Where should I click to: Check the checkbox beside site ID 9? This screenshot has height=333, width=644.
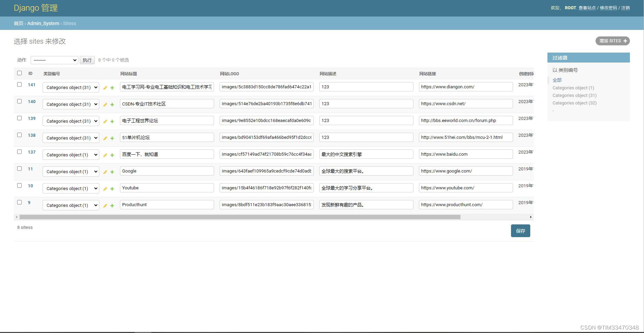pyautogui.click(x=19, y=202)
